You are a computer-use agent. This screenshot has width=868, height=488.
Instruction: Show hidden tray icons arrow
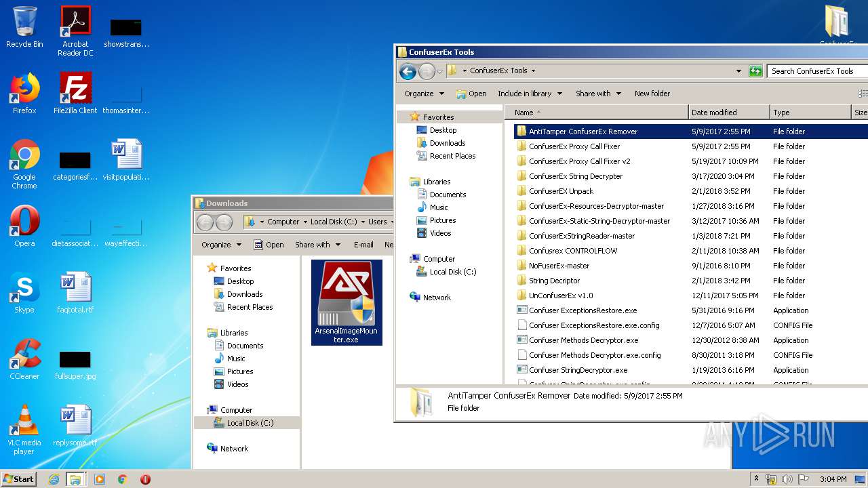click(756, 479)
